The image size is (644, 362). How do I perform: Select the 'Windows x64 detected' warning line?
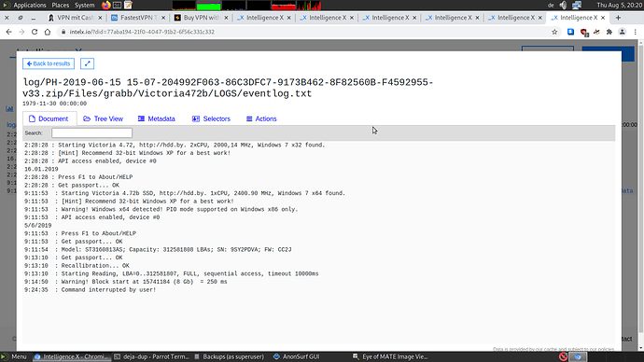161,209
